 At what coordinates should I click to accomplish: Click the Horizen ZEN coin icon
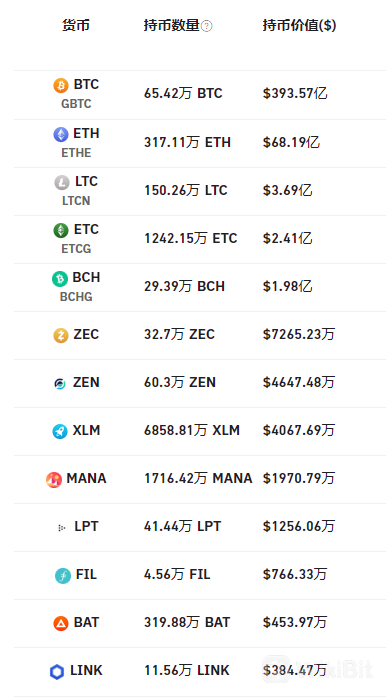[x=60, y=383]
